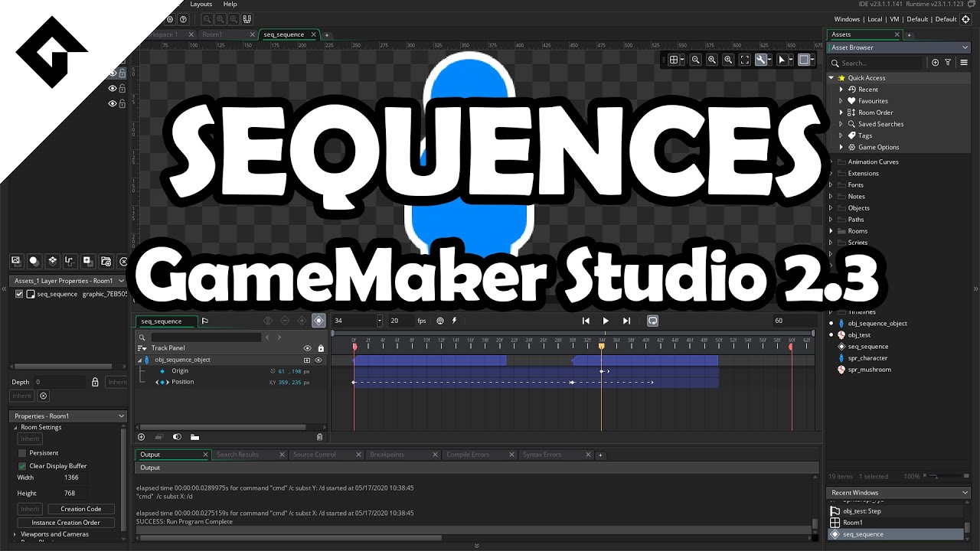Screen dimensions: 980x551
Task: Fit the canvas to window
Action: click(744, 60)
